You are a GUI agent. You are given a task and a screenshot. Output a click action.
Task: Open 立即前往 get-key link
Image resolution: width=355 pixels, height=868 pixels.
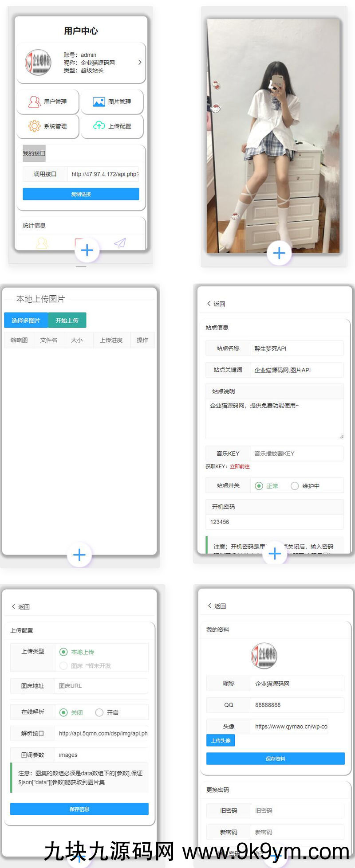click(240, 466)
